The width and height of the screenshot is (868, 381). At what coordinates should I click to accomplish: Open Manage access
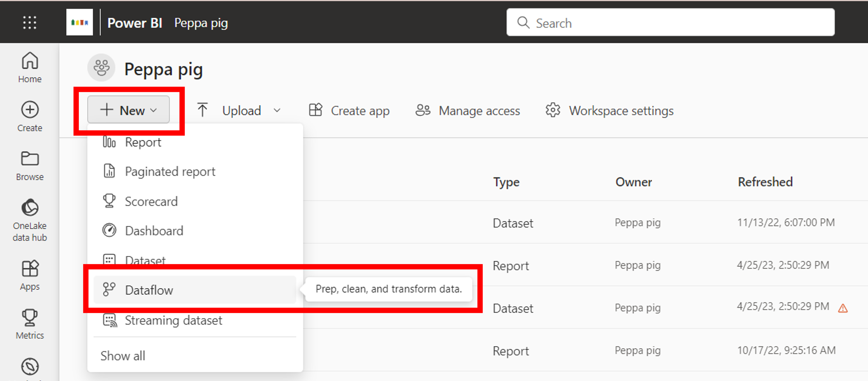[x=468, y=110]
